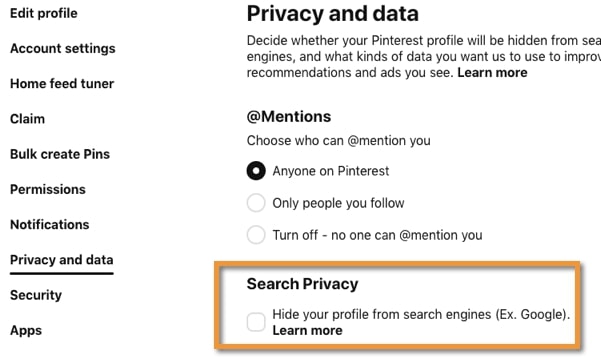This screenshot has height=363, width=601.
Task: Open Learn more link in page description
Action: click(x=492, y=72)
